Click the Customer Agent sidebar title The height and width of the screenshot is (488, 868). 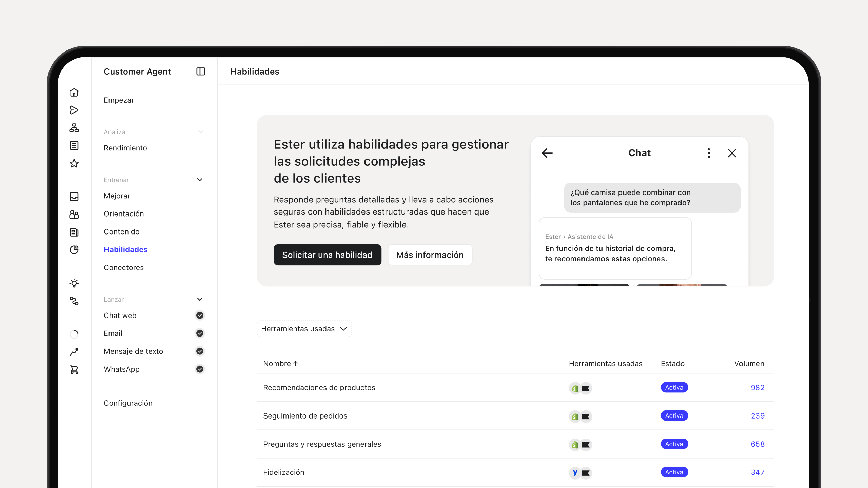tap(137, 72)
